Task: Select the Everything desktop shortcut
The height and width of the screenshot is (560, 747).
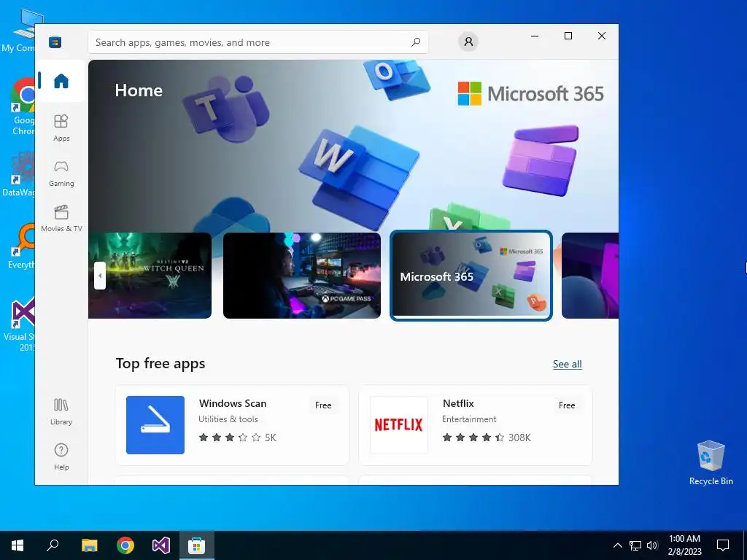Action: tap(22, 246)
